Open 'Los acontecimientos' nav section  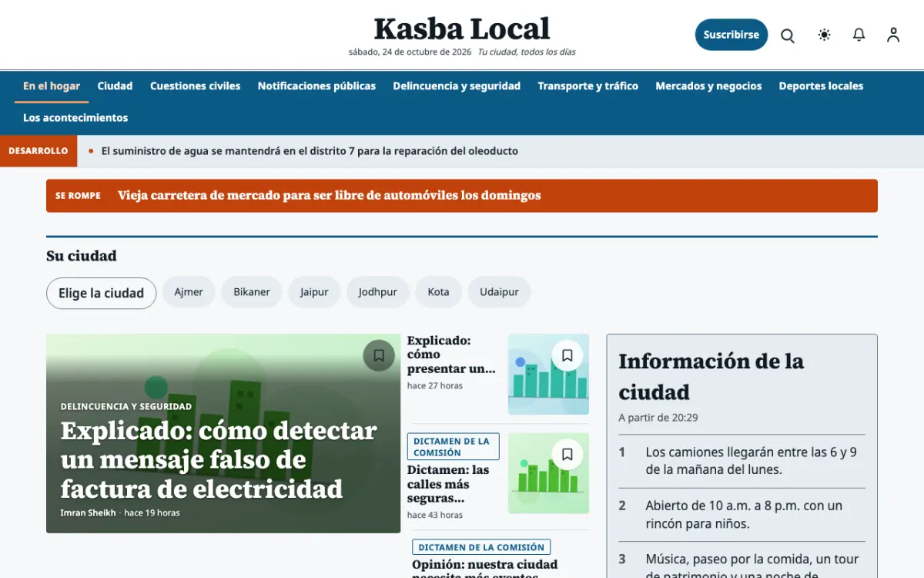75,118
